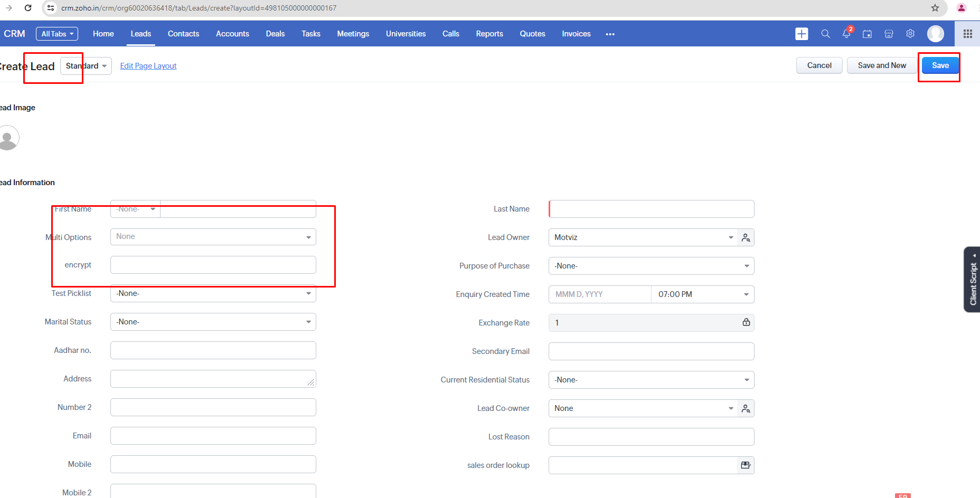
Task: Click browser forward arrow
Action: [8, 8]
